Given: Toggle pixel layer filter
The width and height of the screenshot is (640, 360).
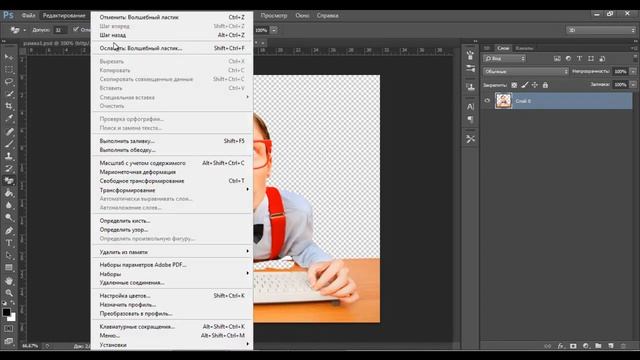Looking at the screenshot, I should (x=557, y=59).
